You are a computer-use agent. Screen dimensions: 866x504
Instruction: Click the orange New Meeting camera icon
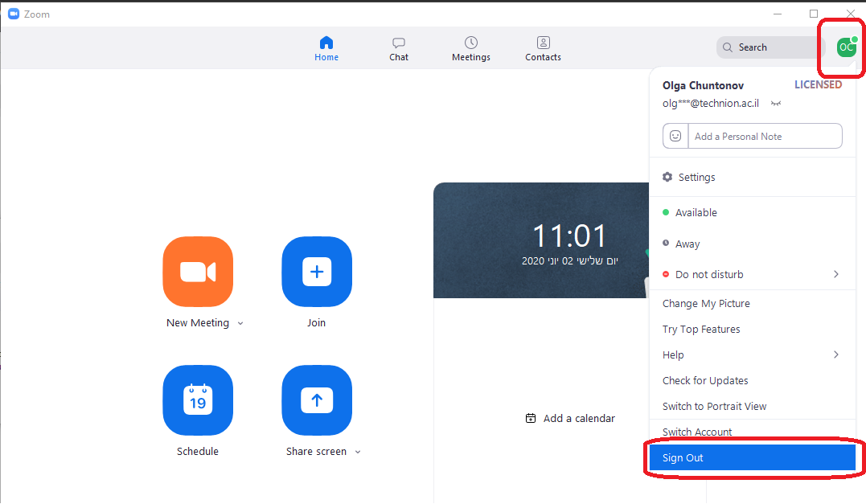coord(198,272)
